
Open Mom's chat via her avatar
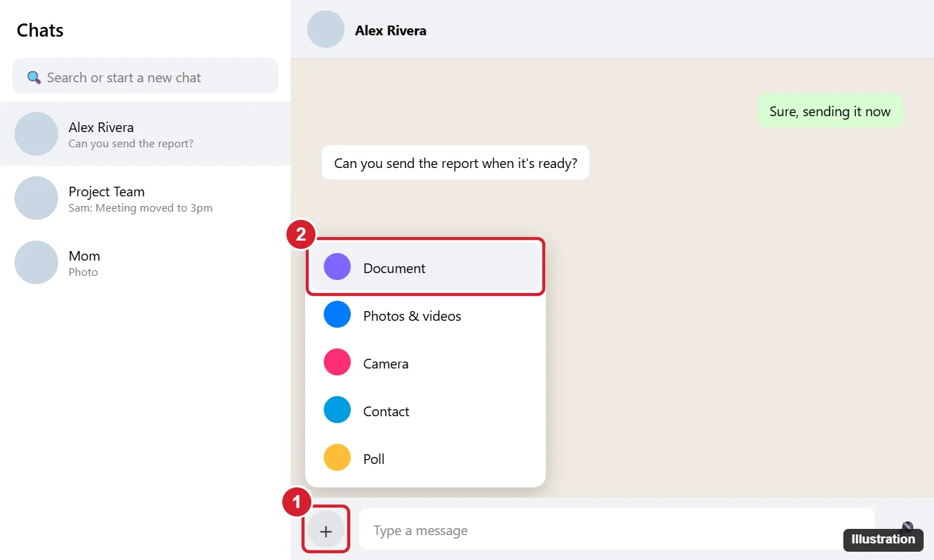[36, 262]
